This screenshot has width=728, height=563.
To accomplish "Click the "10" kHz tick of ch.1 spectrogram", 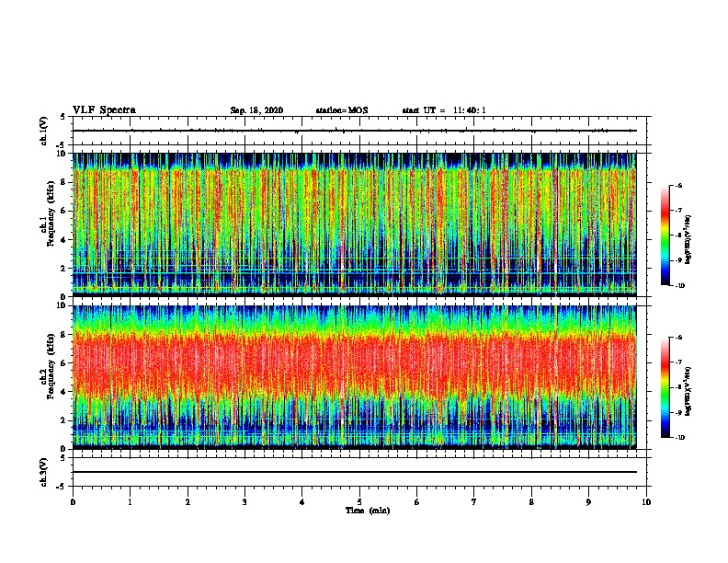I will (63, 154).
